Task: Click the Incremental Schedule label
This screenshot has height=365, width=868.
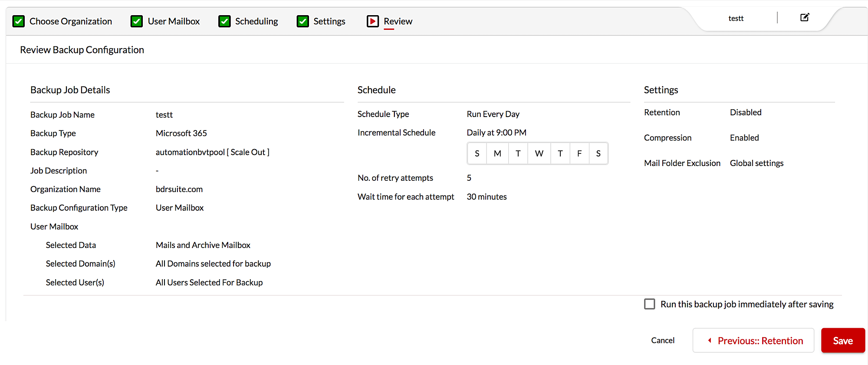Action: 396,133
